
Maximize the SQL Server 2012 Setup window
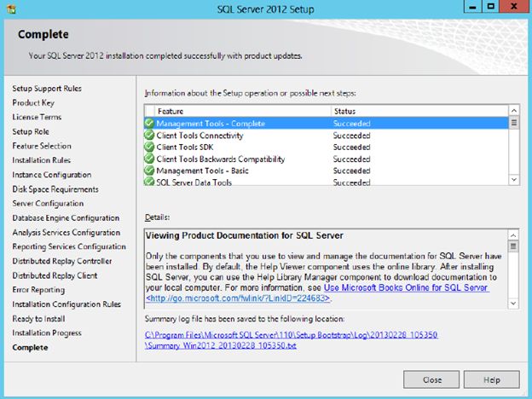tap(490, 7)
